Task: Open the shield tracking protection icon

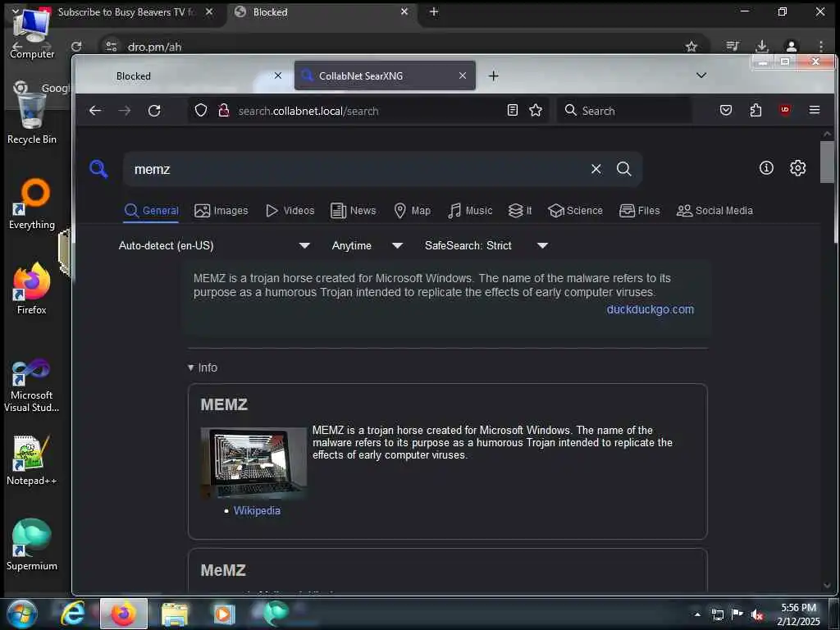Action: (x=201, y=111)
